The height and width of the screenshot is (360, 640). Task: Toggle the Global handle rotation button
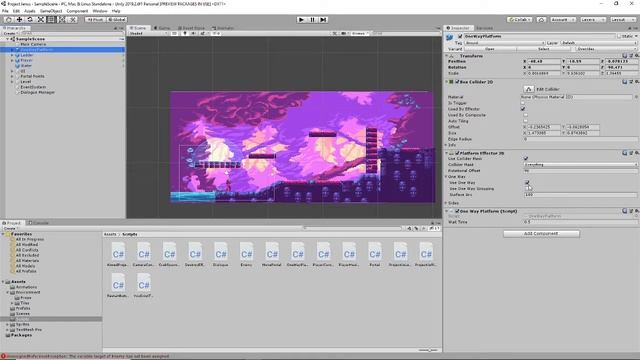pyautogui.click(x=117, y=20)
